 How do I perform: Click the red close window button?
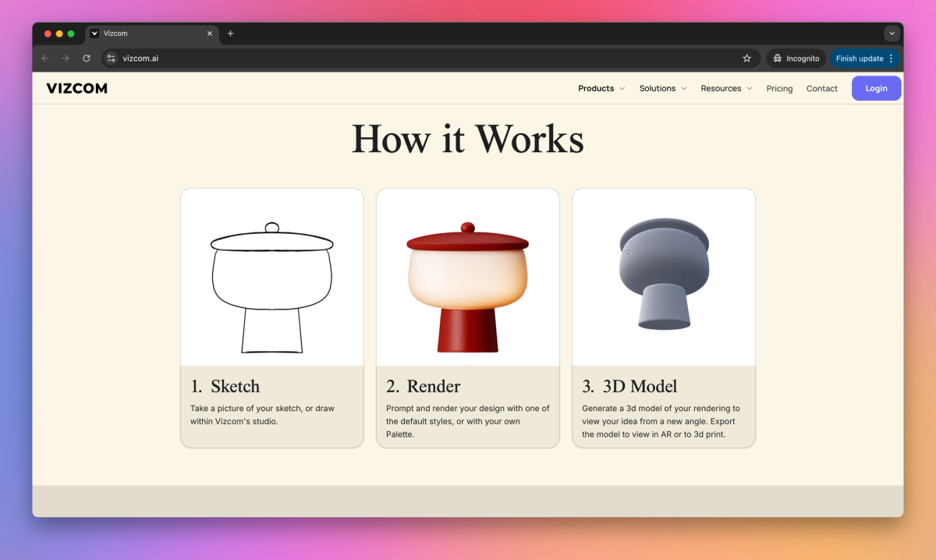(48, 34)
